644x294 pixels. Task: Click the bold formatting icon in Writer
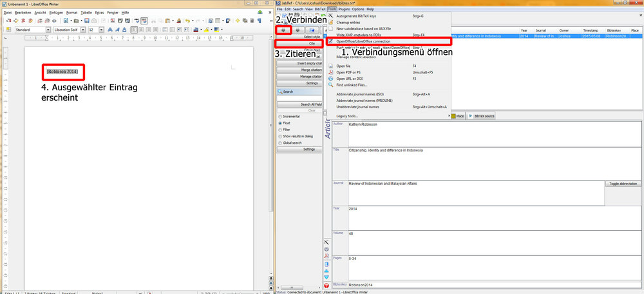(109, 30)
